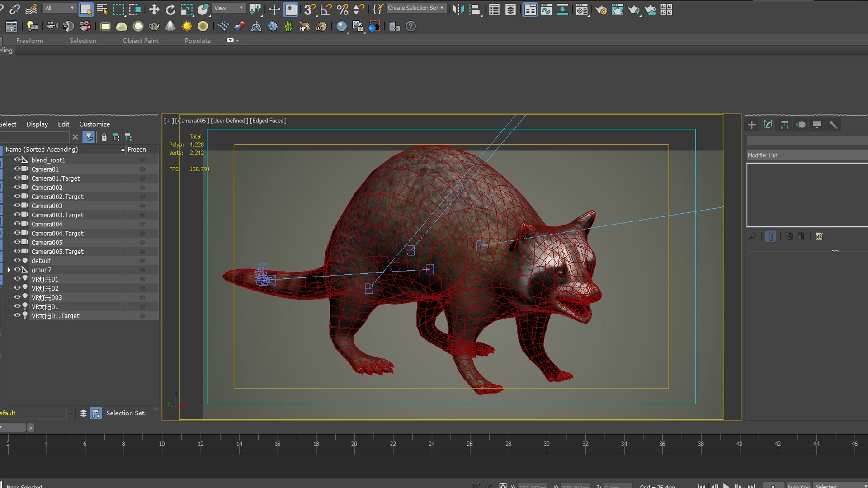
Task: Click the timeline at frame 20
Action: click(x=354, y=443)
